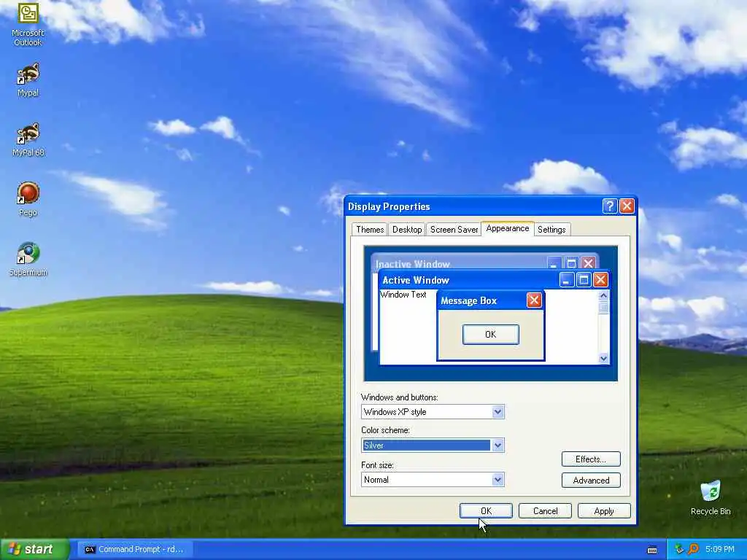Select the Appearance tab
Image resolution: width=747 pixels, height=560 pixels.
[508, 228]
